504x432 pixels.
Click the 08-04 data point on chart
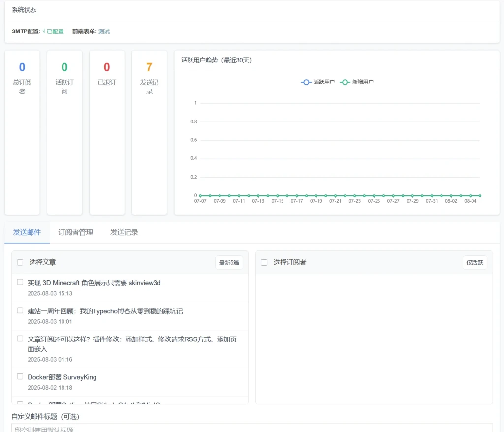tap(471, 196)
